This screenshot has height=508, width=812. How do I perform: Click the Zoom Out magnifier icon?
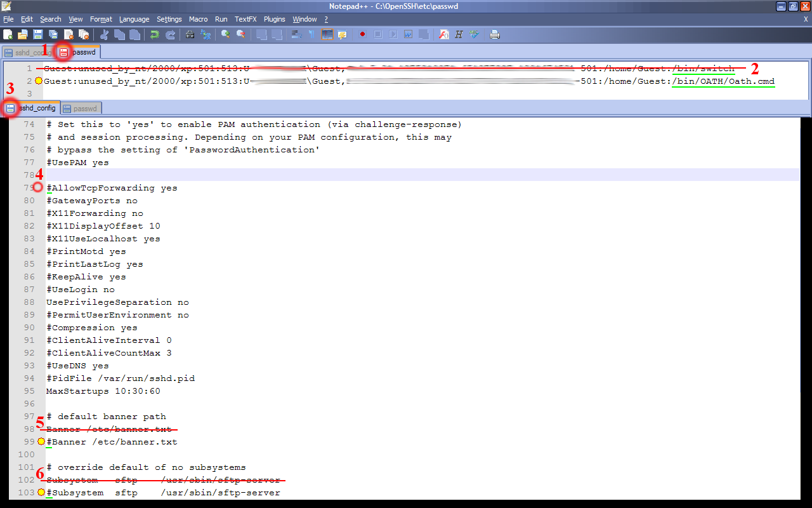coord(240,34)
